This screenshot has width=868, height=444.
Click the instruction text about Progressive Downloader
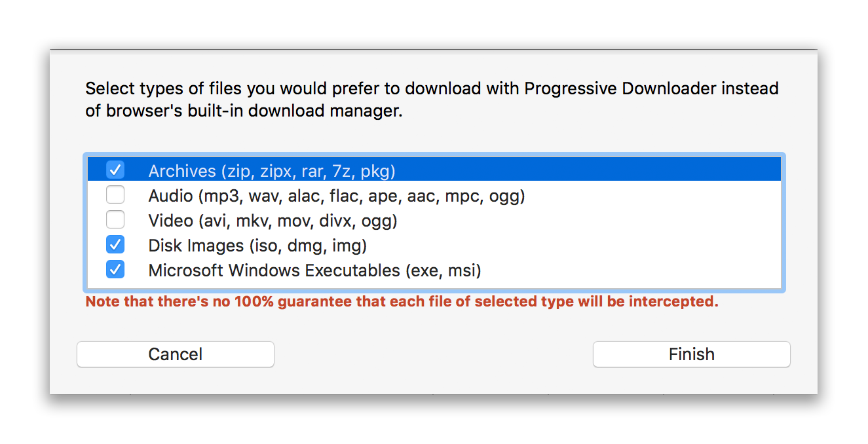431,98
